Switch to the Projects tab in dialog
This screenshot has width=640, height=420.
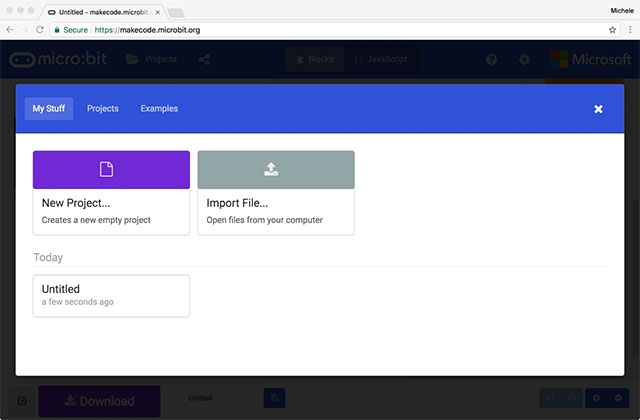103,108
